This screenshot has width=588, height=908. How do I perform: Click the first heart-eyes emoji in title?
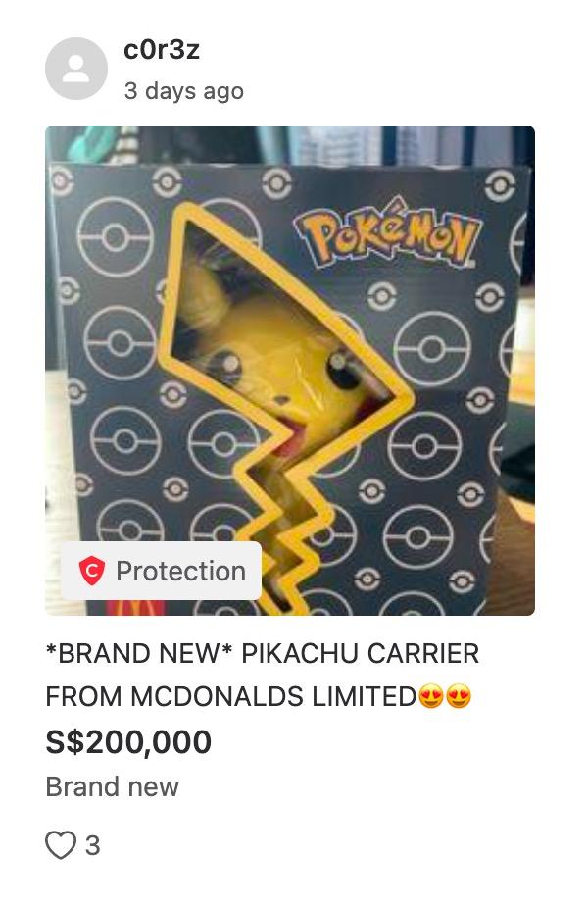click(430, 696)
